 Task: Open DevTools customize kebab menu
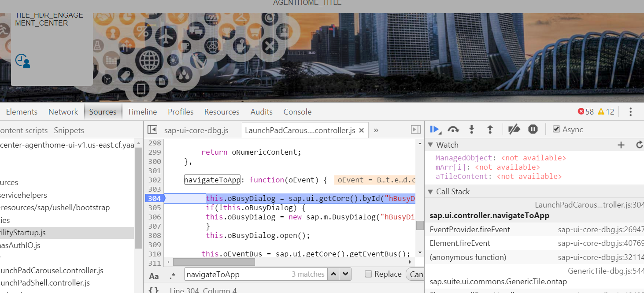(630, 112)
